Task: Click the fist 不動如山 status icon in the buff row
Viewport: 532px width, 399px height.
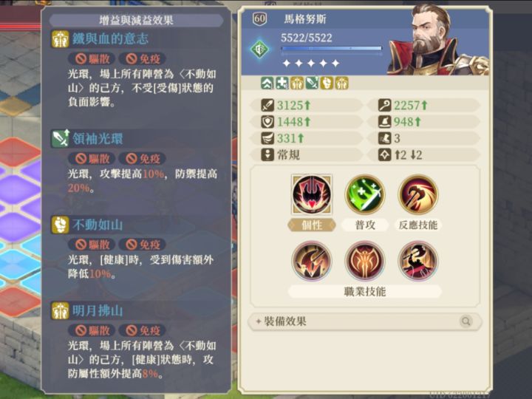Action: 327,83
